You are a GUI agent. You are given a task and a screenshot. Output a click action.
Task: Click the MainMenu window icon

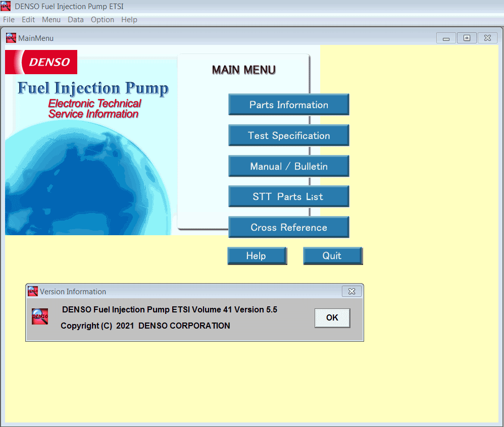(x=10, y=37)
